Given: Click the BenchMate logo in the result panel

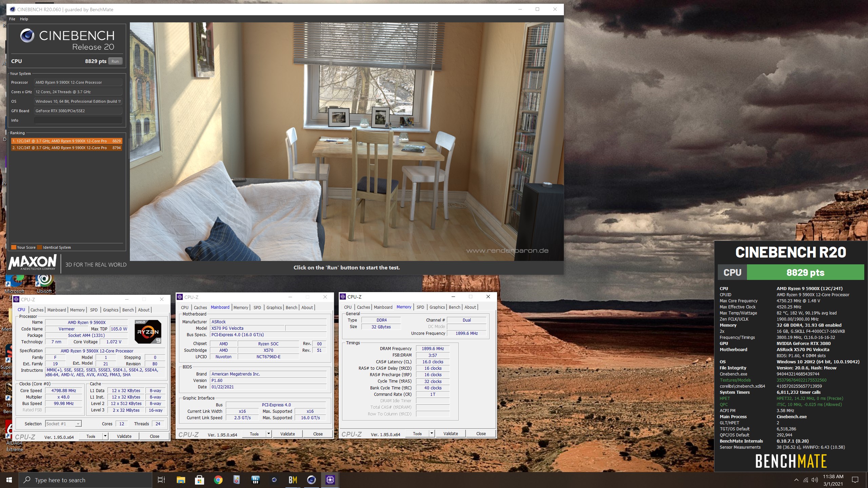Looking at the screenshot, I should (x=791, y=461).
